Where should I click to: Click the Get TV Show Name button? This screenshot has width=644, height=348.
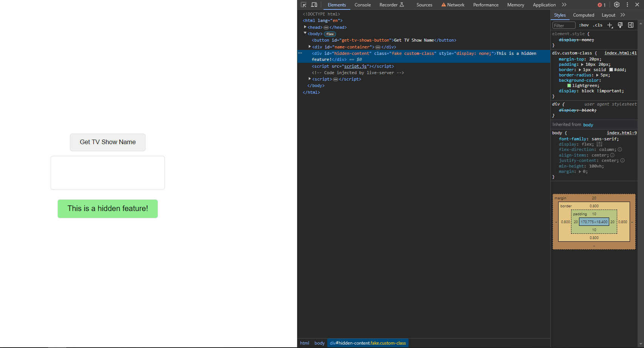pyautogui.click(x=108, y=142)
